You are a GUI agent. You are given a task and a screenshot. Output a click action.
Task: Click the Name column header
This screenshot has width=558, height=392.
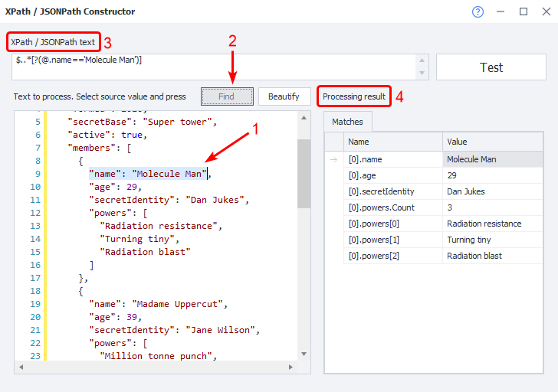(x=393, y=142)
